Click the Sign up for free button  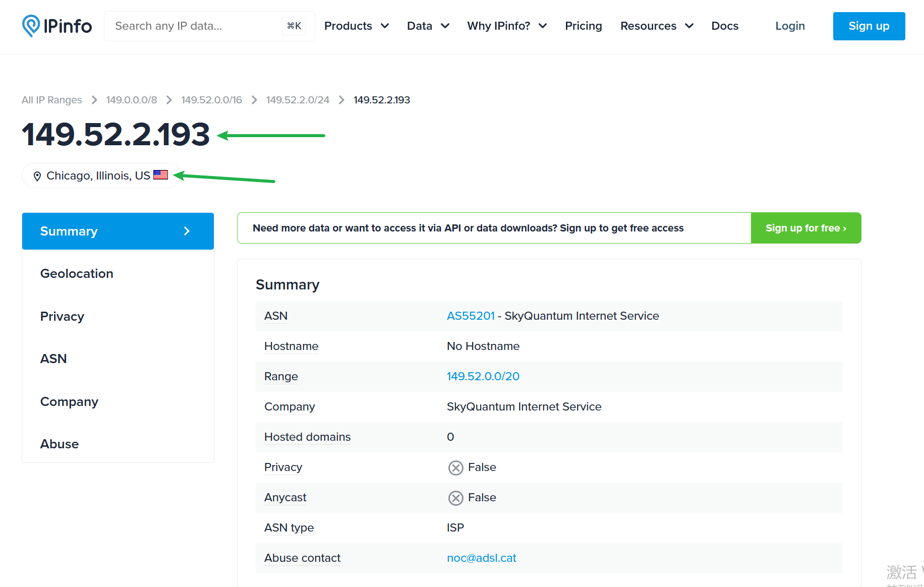[805, 228]
